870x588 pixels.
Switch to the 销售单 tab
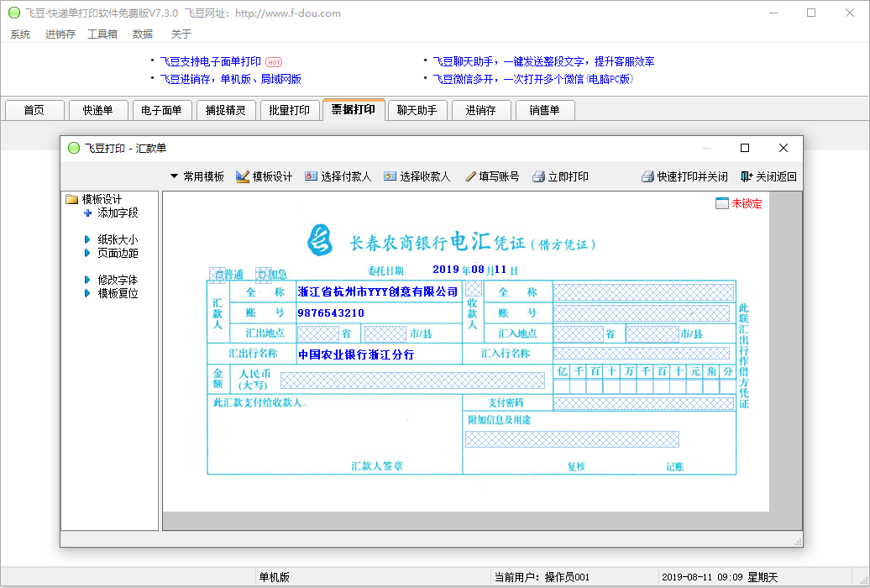click(545, 110)
